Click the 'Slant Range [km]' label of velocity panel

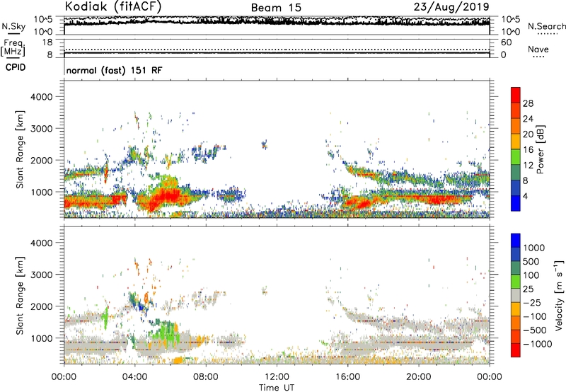[x=20, y=295]
